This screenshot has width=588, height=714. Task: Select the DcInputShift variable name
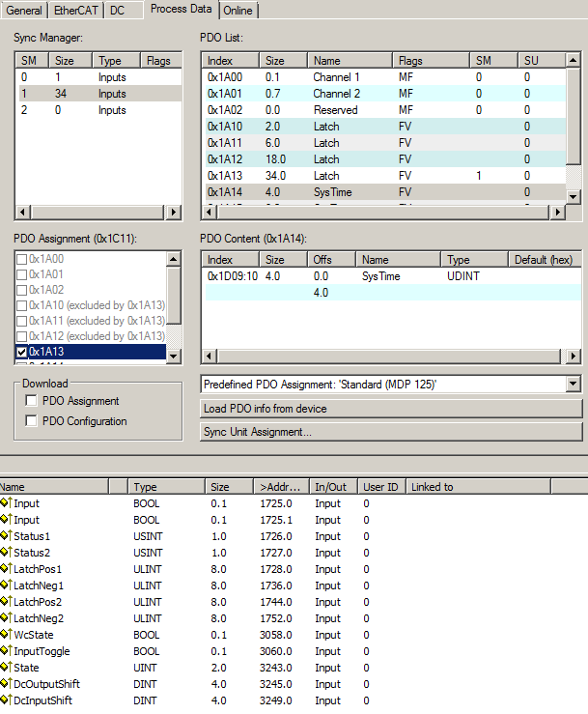point(42,700)
